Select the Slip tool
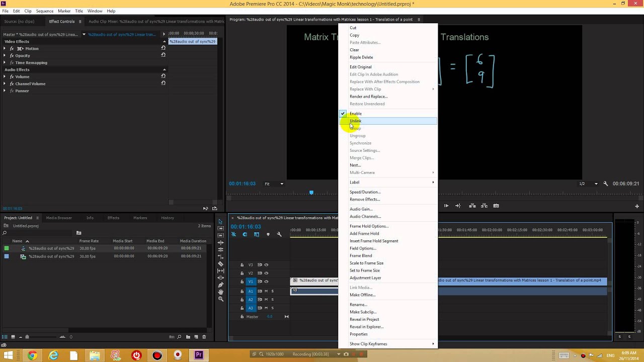Image resolution: width=644 pixels, height=362 pixels. (x=220, y=271)
